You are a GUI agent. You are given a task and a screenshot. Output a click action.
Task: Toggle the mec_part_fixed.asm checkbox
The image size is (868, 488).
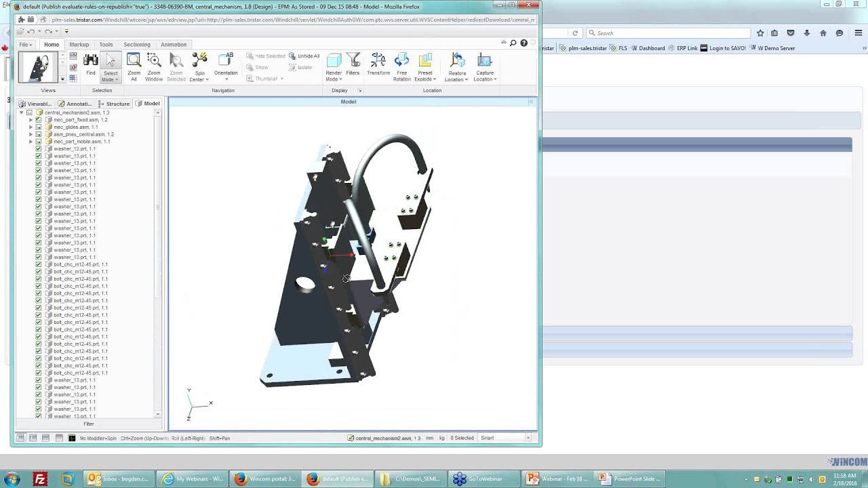click(x=39, y=120)
